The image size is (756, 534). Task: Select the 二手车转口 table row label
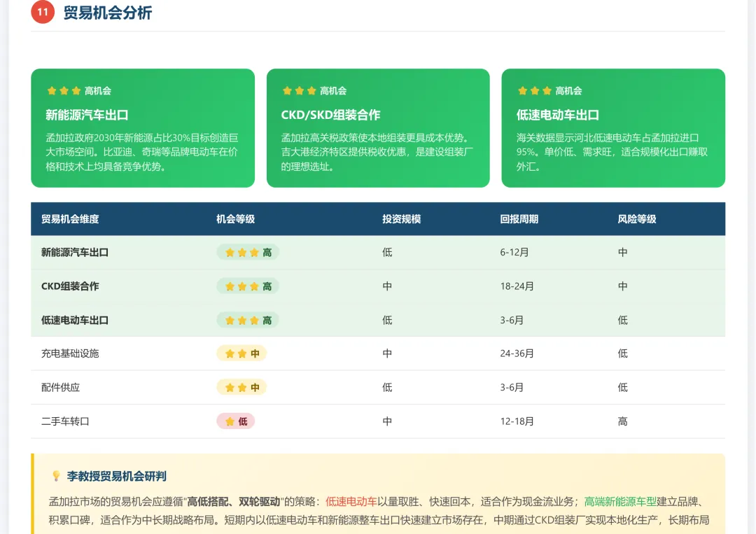tap(65, 421)
